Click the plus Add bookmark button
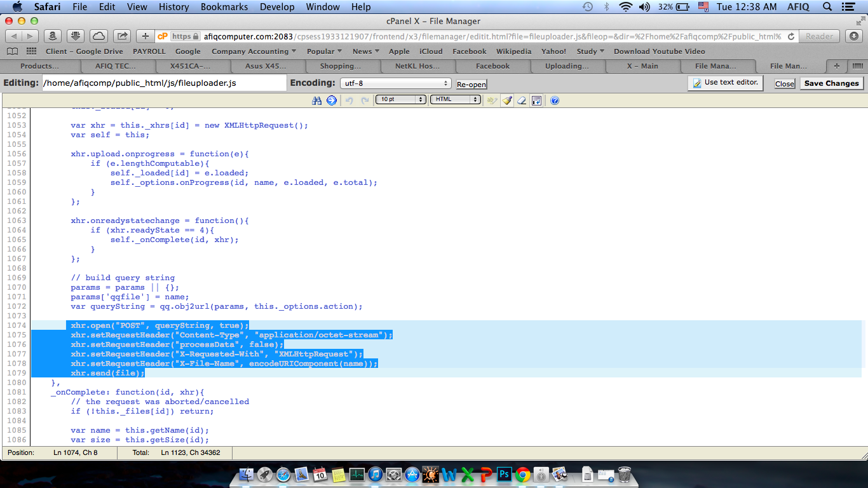The width and height of the screenshot is (868, 488). tap(146, 36)
